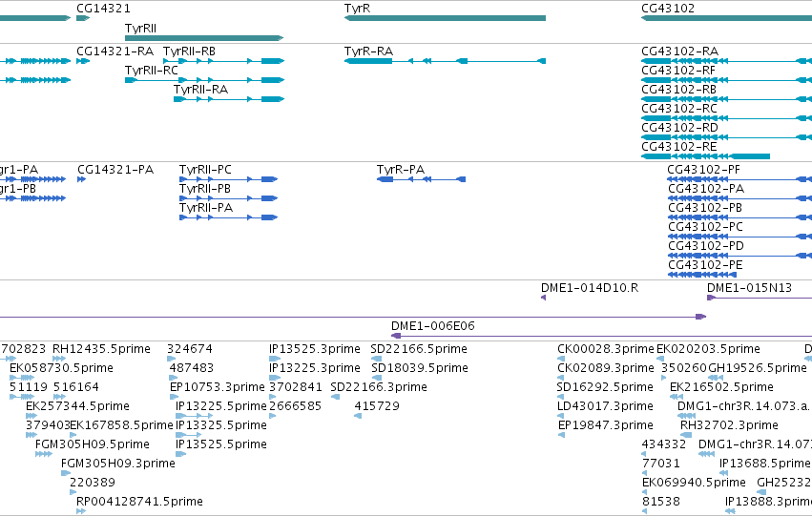Select transcript CG43102-RD

click(680, 128)
